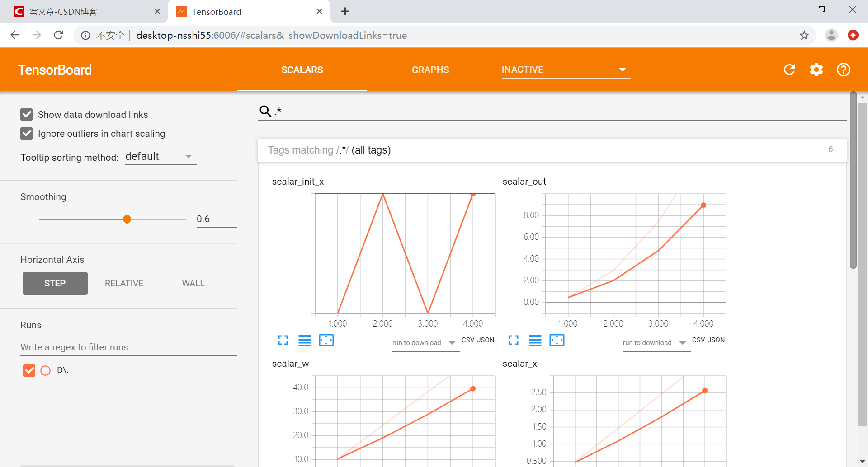Image resolution: width=868 pixels, height=467 pixels.
Task: Fit domain to data on scalar_out chart
Action: coord(557,340)
